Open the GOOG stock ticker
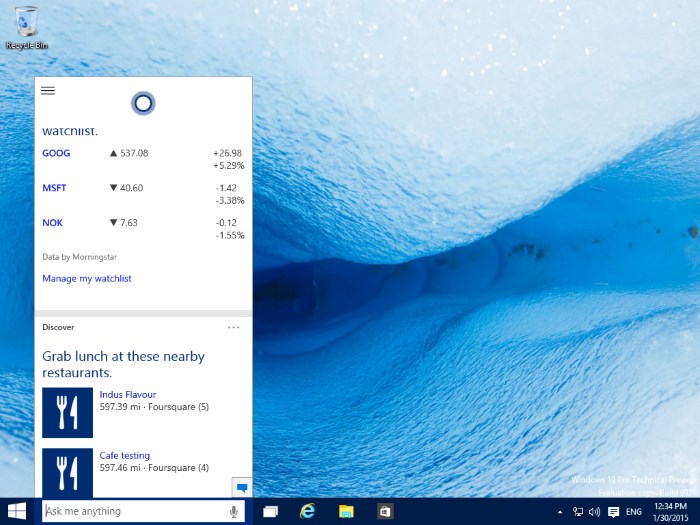Image resolution: width=700 pixels, height=525 pixels. pos(56,153)
